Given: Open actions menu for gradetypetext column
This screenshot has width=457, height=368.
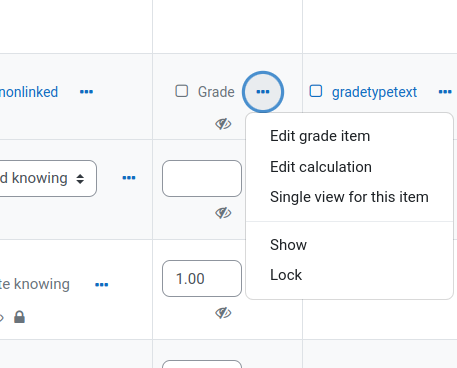Looking at the screenshot, I should pyautogui.click(x=445, y=92).
